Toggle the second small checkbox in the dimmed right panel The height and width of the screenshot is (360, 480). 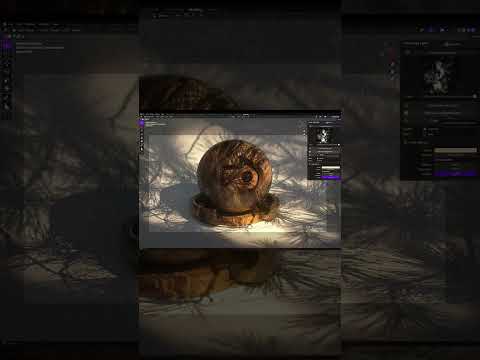(x=425, y=134)
